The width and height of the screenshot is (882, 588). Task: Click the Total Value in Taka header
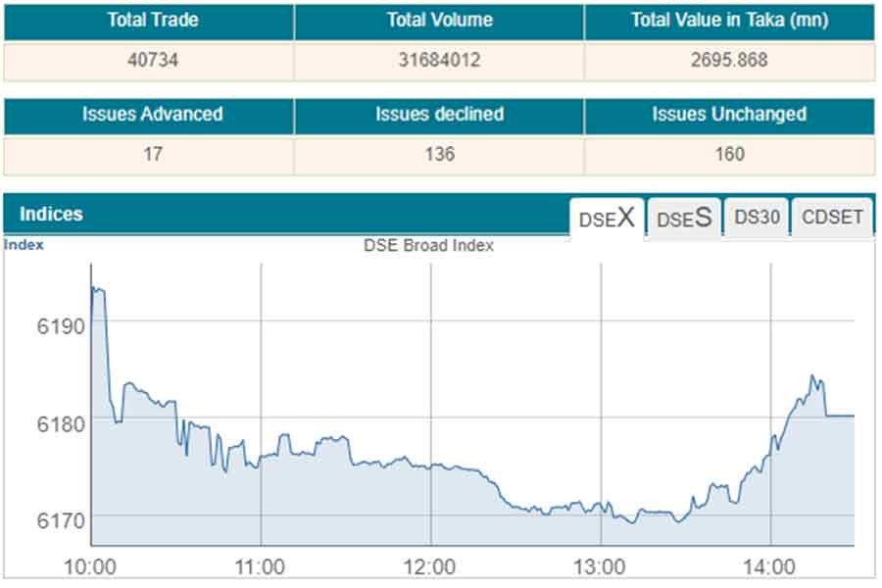click(x=729, y=20)
